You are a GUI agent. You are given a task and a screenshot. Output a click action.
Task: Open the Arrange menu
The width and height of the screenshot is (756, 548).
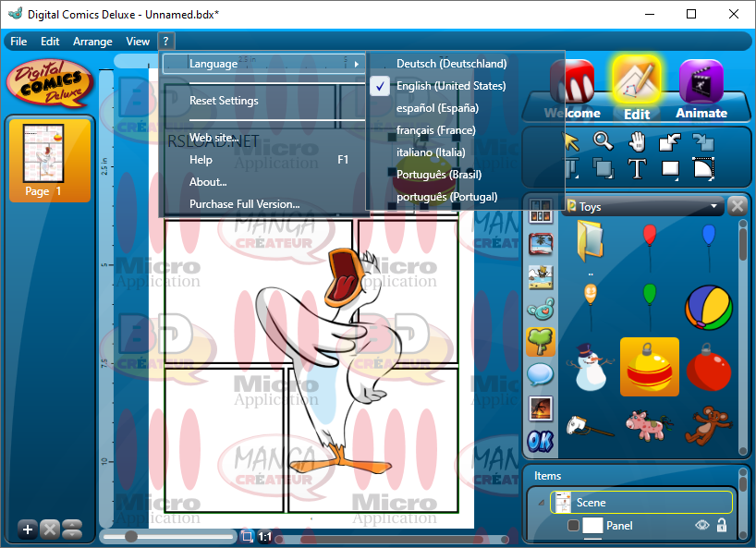coord(92,42)
